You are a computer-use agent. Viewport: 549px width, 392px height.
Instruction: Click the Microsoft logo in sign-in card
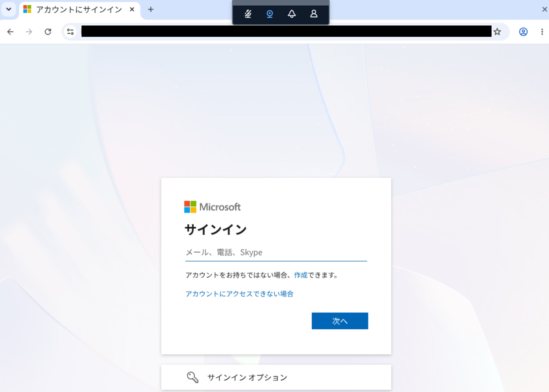(212, 207)
